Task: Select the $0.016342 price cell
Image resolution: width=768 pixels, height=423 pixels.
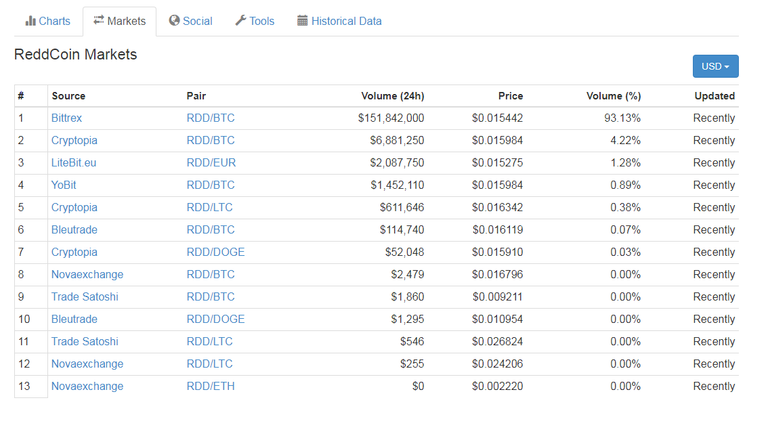Action: tap(497, 208)
